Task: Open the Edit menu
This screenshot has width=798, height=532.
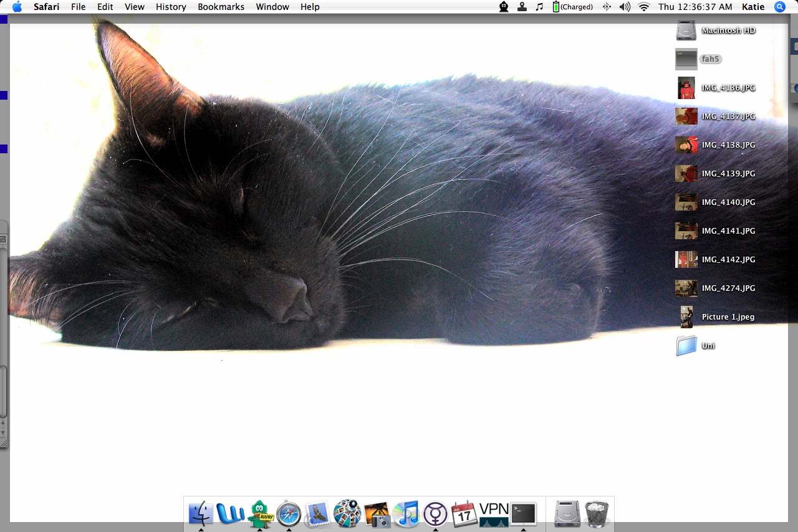Action: pos(105,7)
